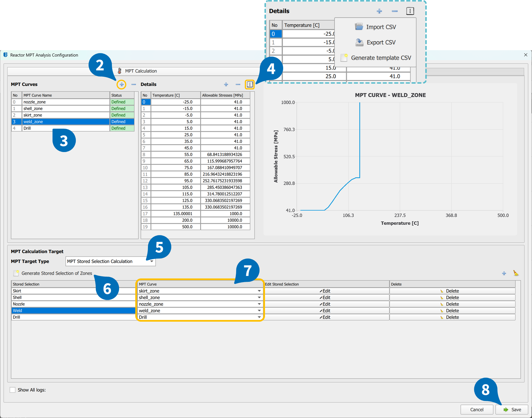This screenshot has width=532, height=418.
Task: Click the Status column header
Action: tap(122, 95)
